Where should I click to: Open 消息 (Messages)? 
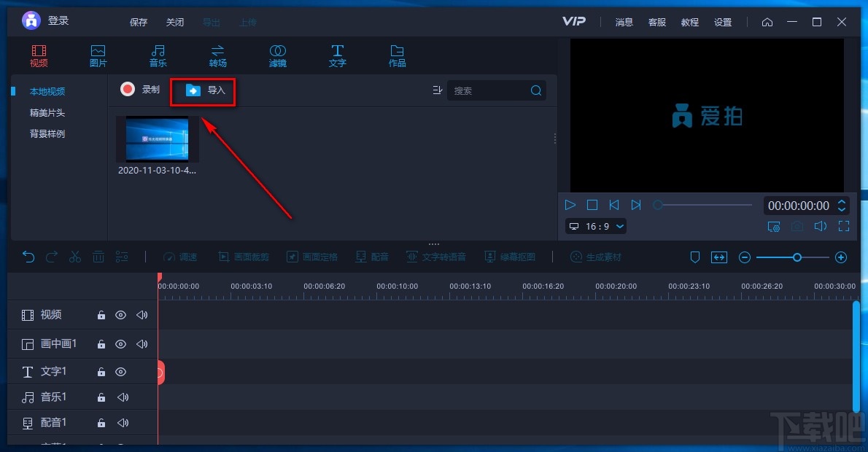(x=624, y=22)
